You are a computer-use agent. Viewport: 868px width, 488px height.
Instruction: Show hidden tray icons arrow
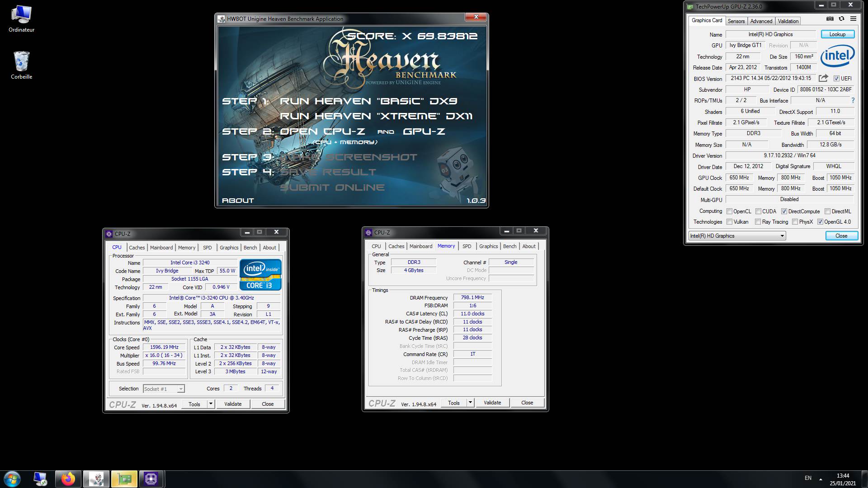[821, 479]
